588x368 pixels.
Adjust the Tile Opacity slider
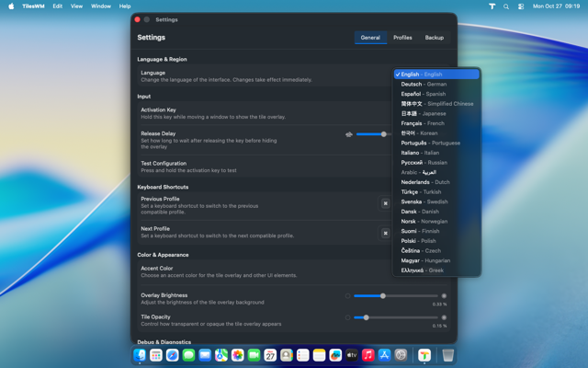[x=396, y=317]
